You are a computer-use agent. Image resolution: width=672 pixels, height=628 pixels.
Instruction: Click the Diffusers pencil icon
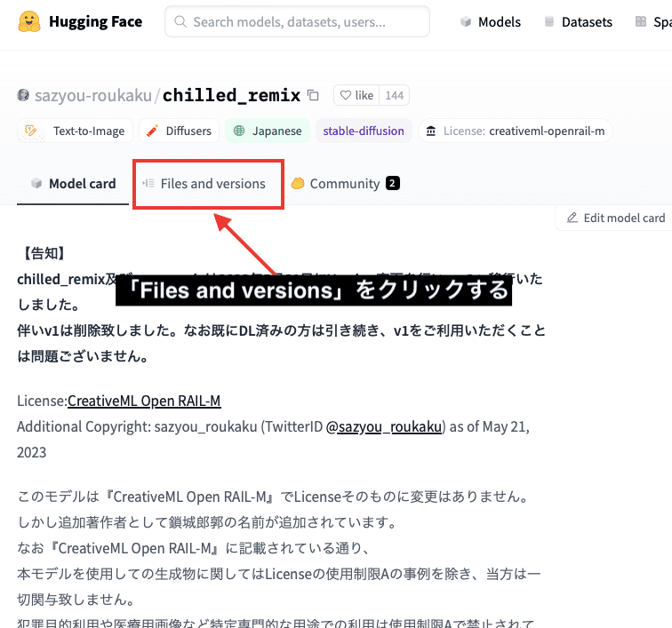[x=152, y=131]
